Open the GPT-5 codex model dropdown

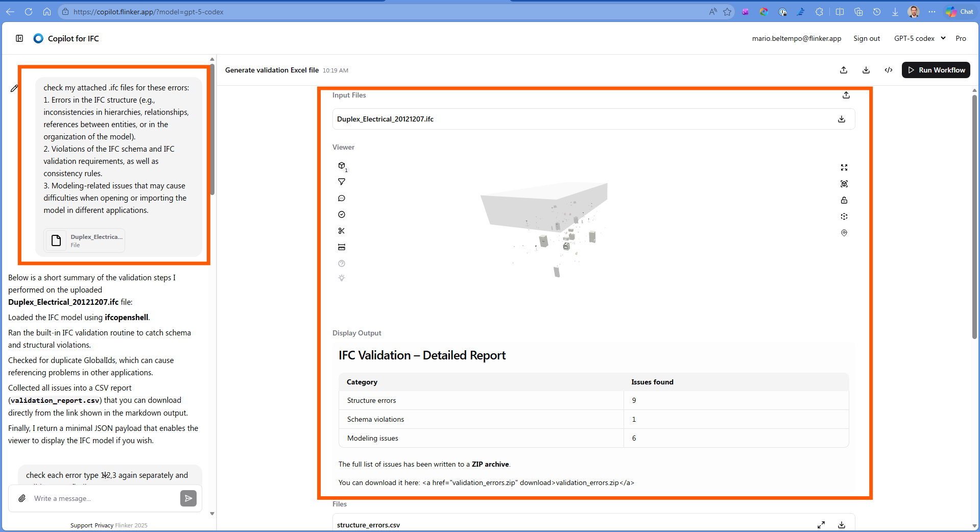coord(919,38)
